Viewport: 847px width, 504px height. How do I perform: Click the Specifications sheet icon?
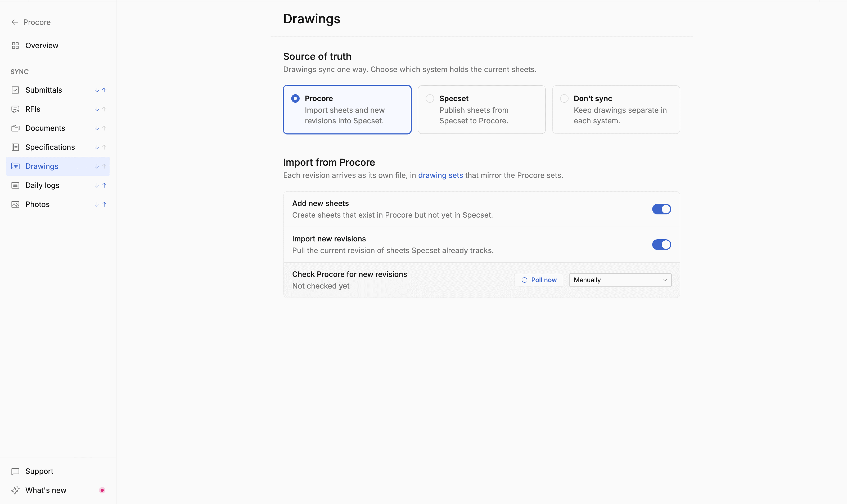click(x=15, y=147)
